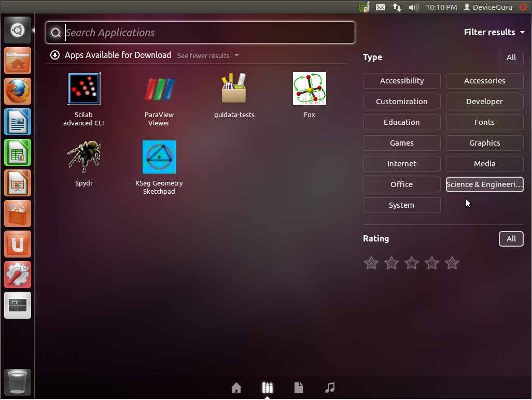The image size is (532, 400).
Task: Switch to the Home lens
Action: point(236,388)
